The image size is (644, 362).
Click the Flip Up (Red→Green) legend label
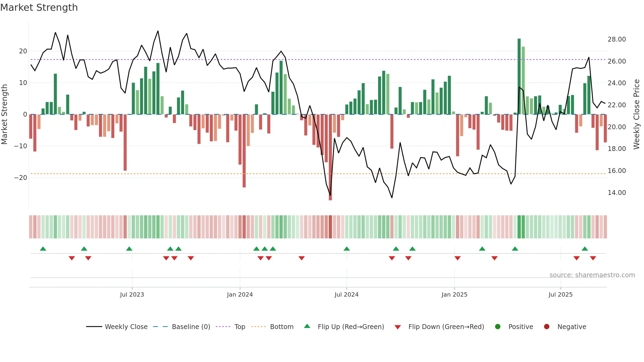click(x=351, y=327)
